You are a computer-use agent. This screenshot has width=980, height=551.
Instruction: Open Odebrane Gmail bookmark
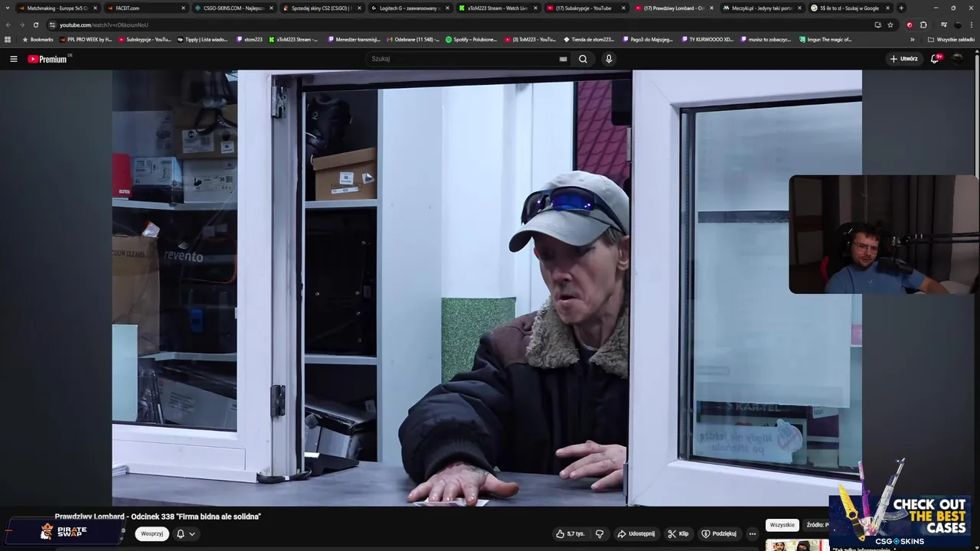click(413, 39)
